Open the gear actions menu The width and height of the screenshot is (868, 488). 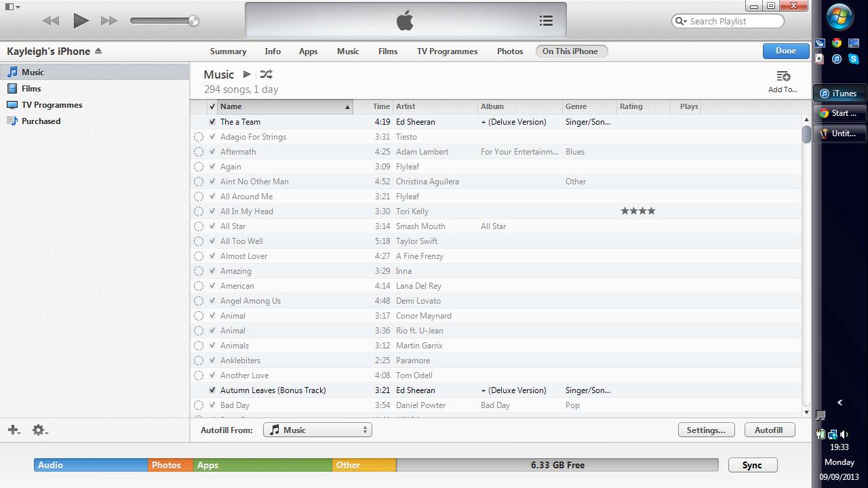coord(40,430)
